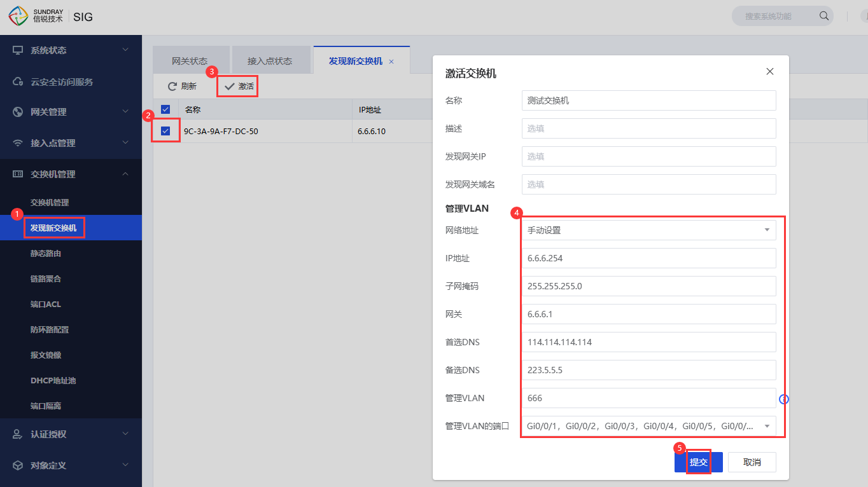Click the 描述 input field

point(648,128)
